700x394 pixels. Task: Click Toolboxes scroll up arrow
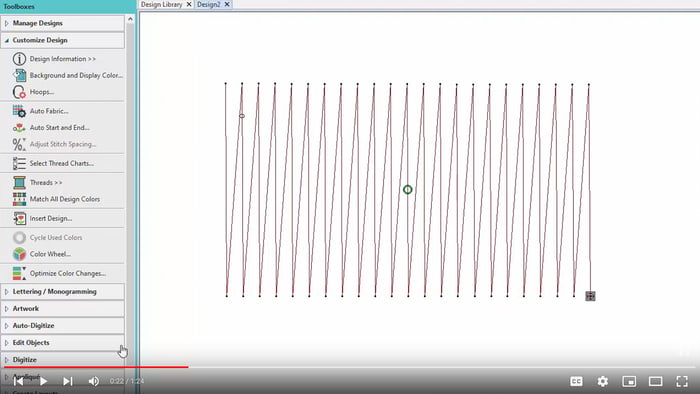(130, 19)
